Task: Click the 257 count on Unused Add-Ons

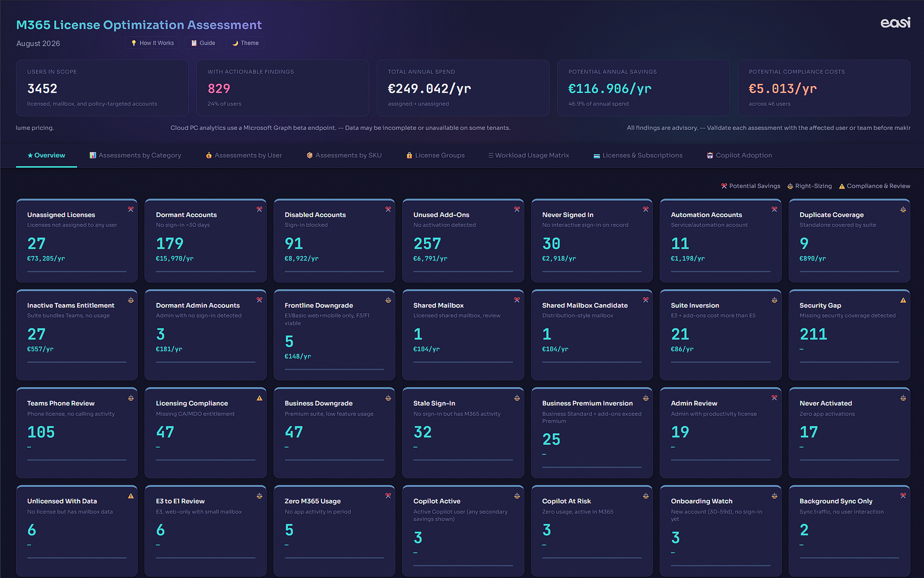Action: [x=427, y=243]
